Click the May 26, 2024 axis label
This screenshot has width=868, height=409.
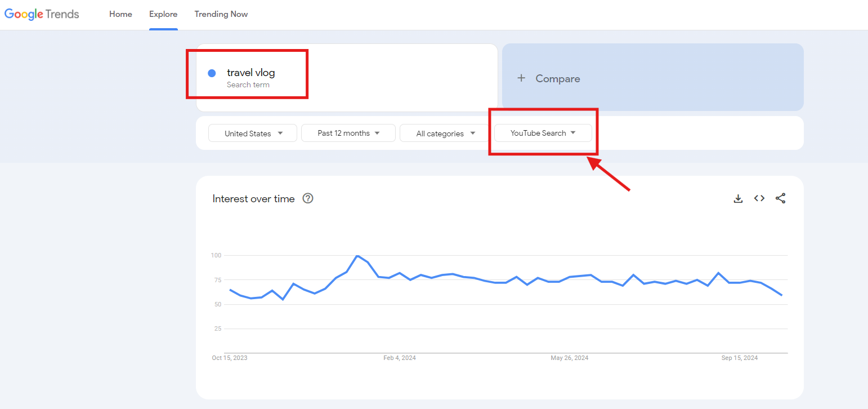coord(570,358)
